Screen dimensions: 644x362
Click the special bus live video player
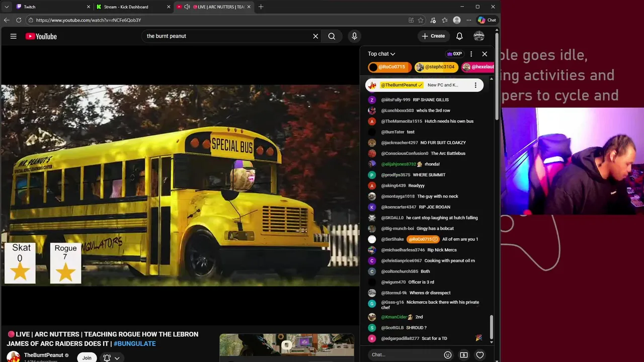click(180, 186)
